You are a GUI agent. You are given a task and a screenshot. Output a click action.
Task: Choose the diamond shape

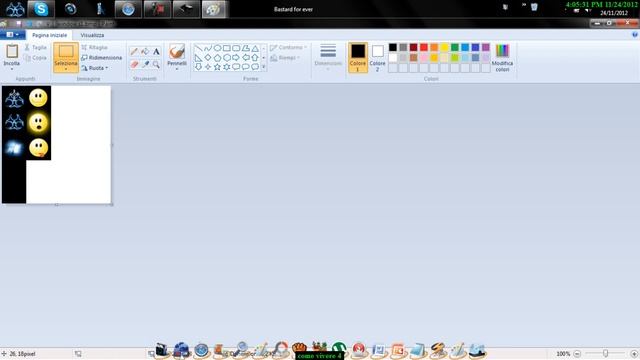tap(208, 58)
